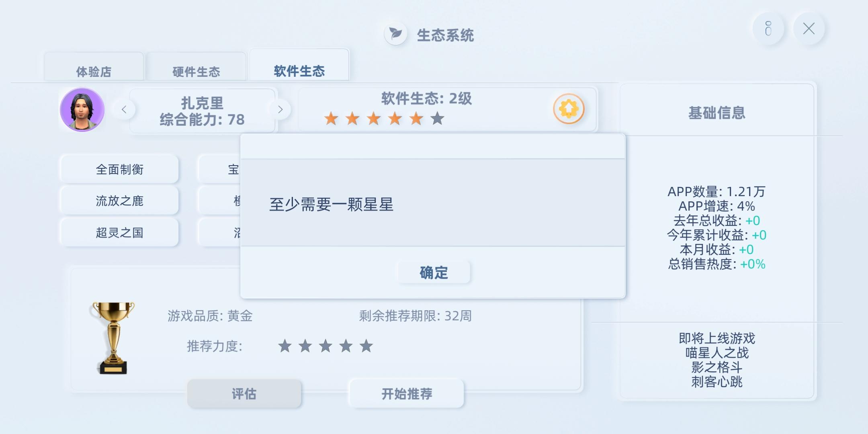Set recommendation strength to first star
The width and height of the screenshot is (868, 434).
pos(285,346)
